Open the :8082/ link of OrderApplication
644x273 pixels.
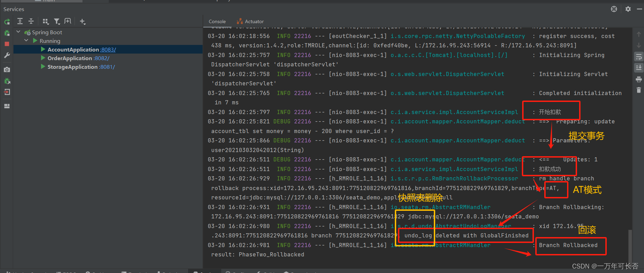[101, 58]
